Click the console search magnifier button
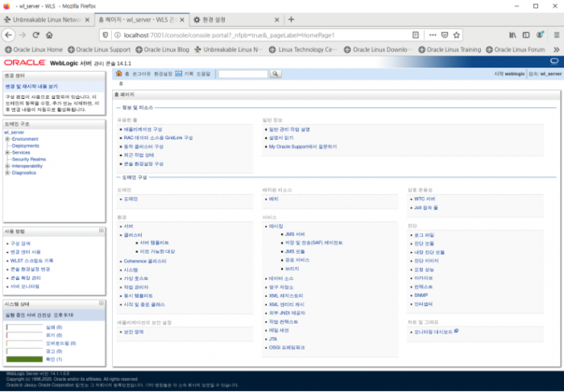Viewport: 564px width, 392px height. click(276, 74)
